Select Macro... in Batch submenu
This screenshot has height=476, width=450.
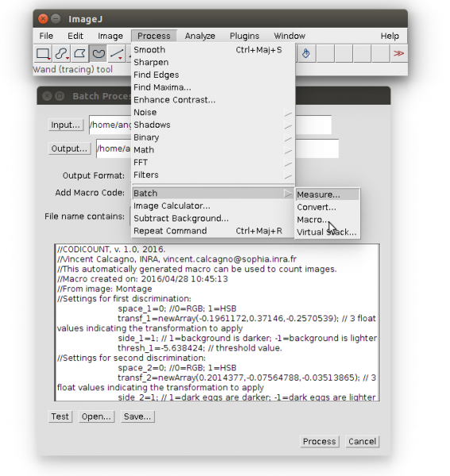click(328, 220)
